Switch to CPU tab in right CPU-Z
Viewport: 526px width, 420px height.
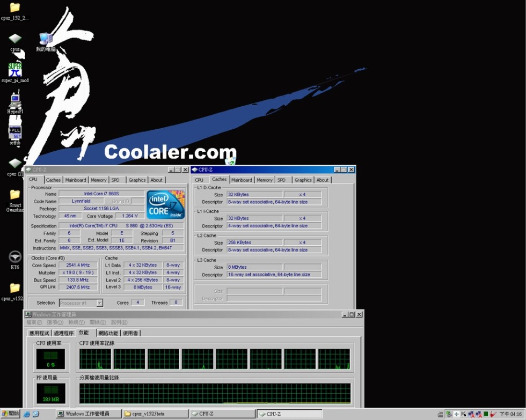pyautogui.click(x=199, y=180)
